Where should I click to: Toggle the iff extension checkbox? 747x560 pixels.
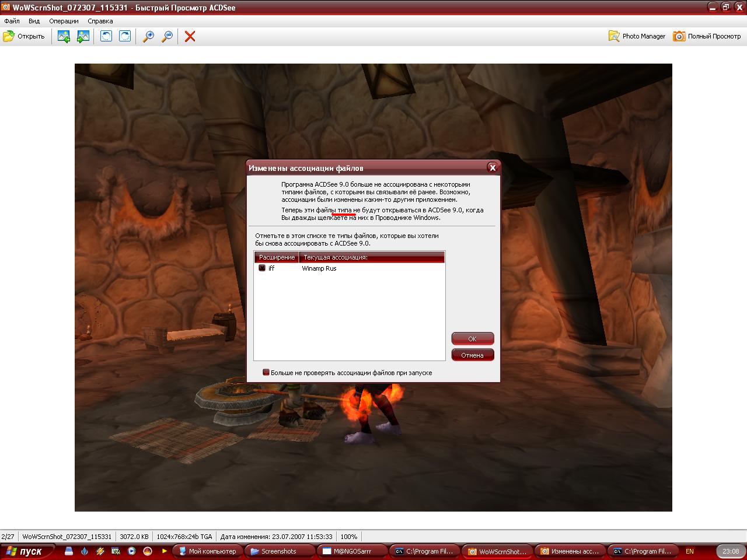262,268
